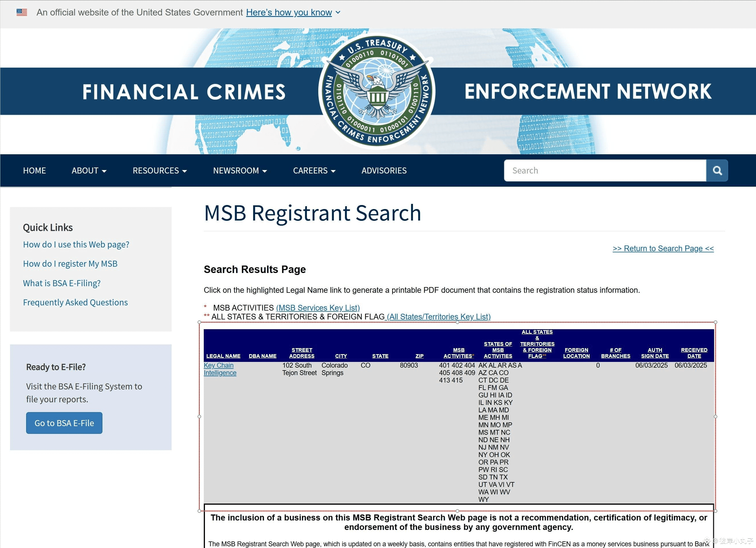Screen dimensions: 756x548
Task: Click 'How do I use this Web page?'
Action: pos(76,245)
